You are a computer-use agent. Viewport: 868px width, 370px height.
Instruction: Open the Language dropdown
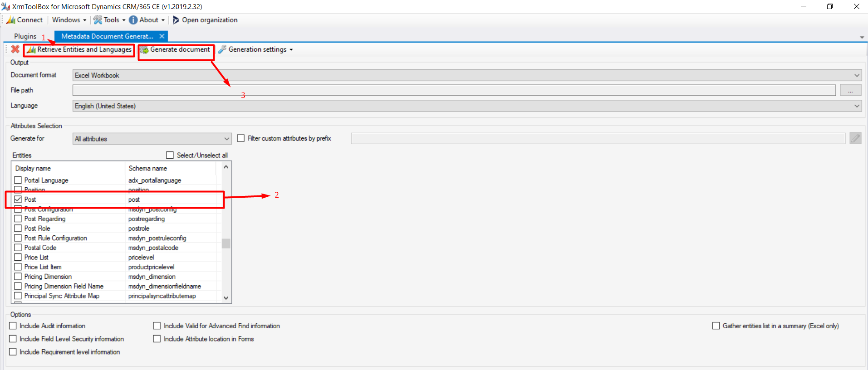coord(857,106)
